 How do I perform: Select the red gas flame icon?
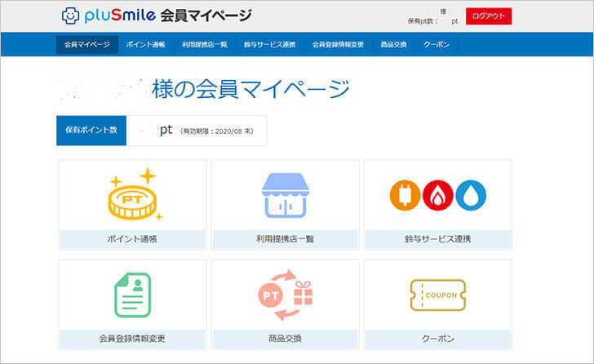[x=437, y=195]
